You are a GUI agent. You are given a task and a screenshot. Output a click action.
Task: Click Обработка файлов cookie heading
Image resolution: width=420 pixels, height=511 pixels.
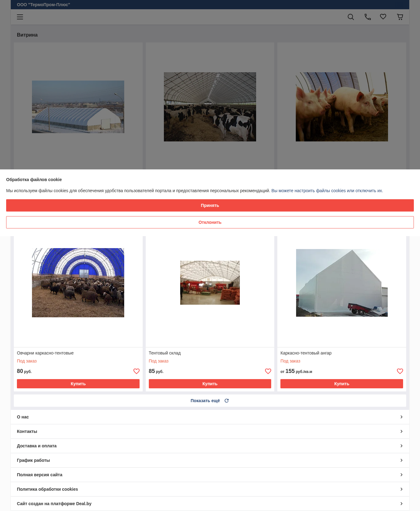(34, 180)
